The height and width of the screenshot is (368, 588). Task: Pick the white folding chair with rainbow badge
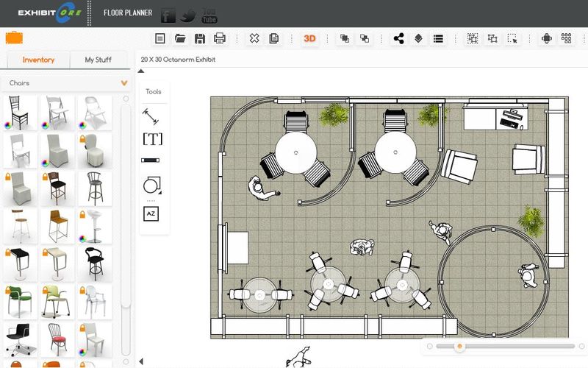pyautogui.click(x=57, y=113)
